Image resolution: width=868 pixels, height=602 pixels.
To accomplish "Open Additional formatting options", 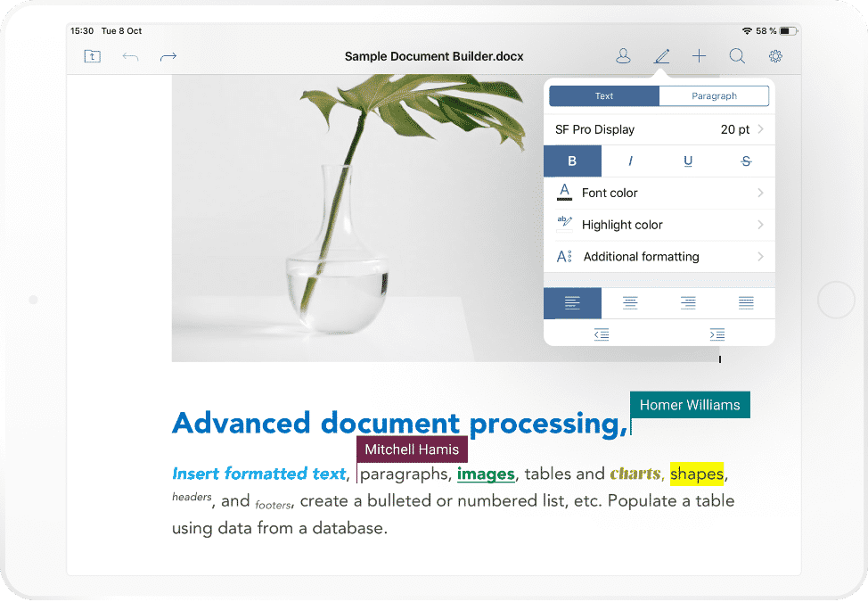I will coord(659,256).
